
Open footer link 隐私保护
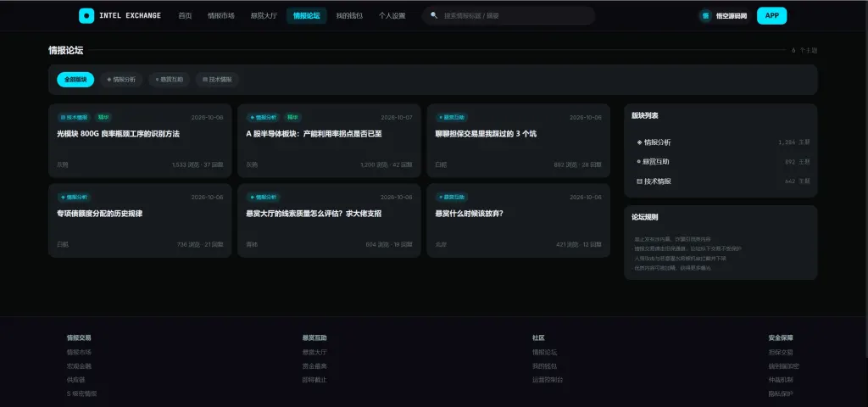781,393
